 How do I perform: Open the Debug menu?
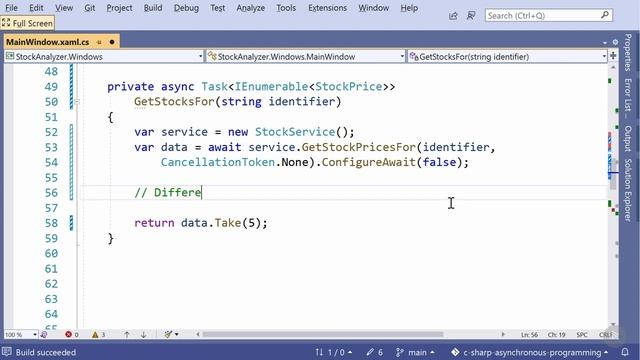coord(186,8)
